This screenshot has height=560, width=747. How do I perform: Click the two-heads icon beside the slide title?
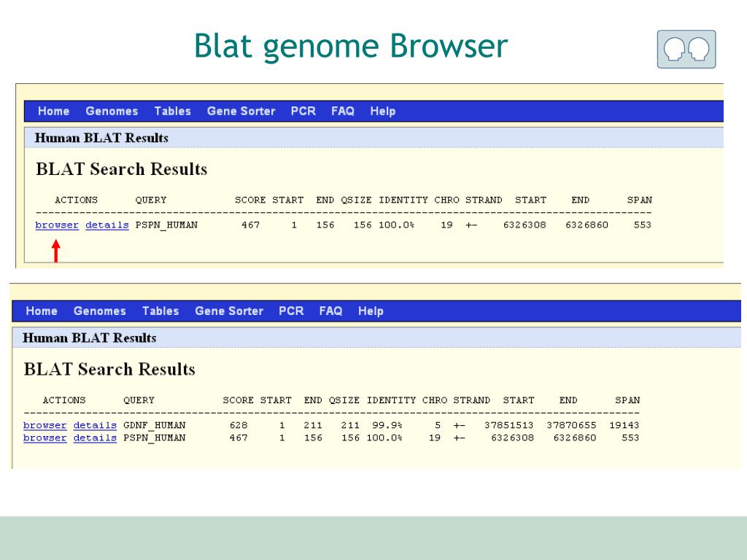(686, 49)
